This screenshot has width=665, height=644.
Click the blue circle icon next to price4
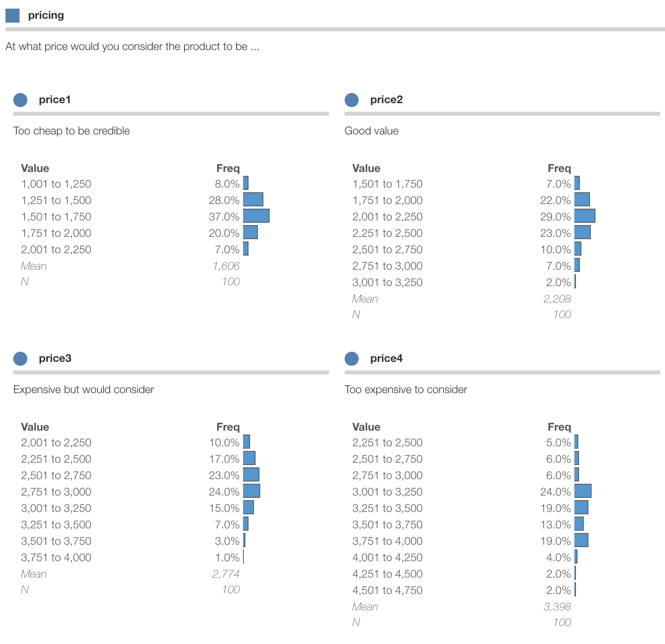click(352, 359)
